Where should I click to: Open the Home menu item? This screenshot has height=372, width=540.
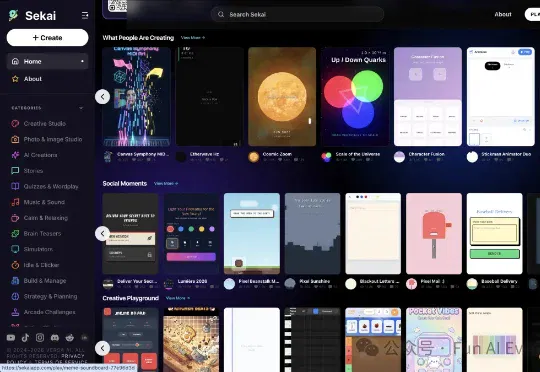click(x=48, y=61)
